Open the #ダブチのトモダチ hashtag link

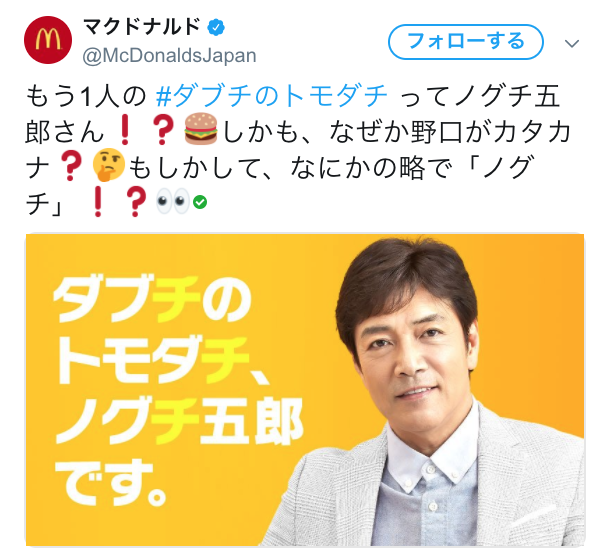(x=272, y=95)
